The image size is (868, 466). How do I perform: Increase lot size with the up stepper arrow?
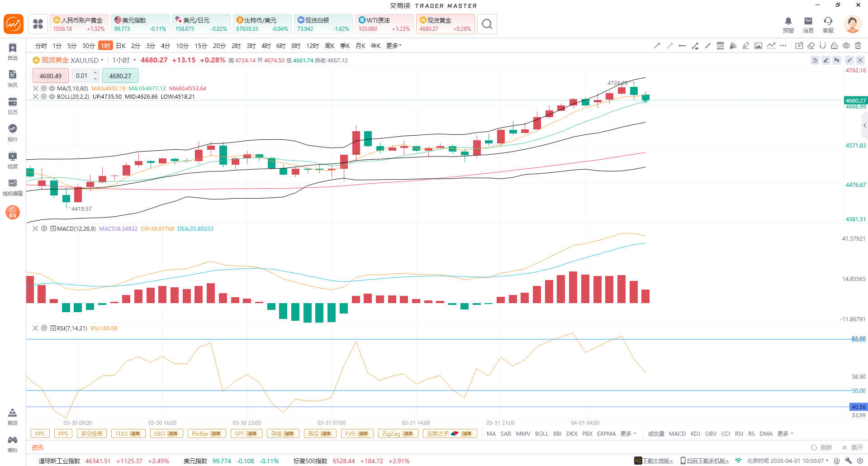point(95,72)
